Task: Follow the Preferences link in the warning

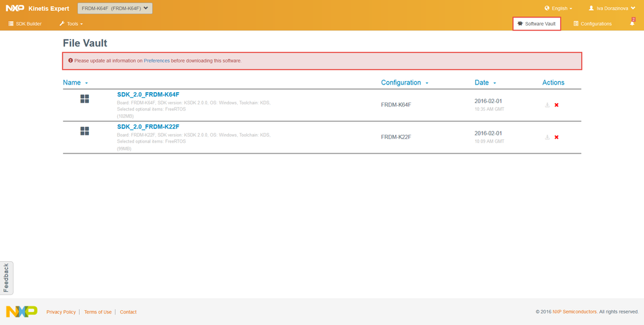Action: pos(157,61)
